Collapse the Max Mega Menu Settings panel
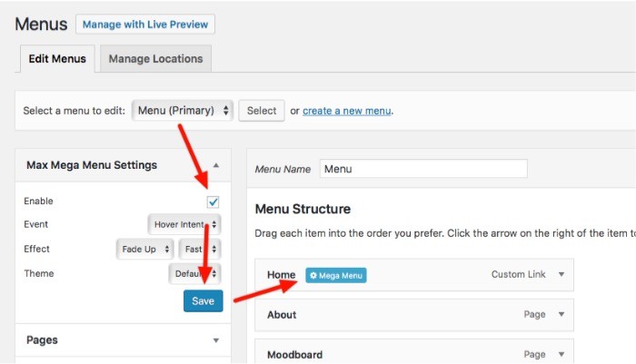Viewport: 636px width, 364px height. click(x=216, y=165)
